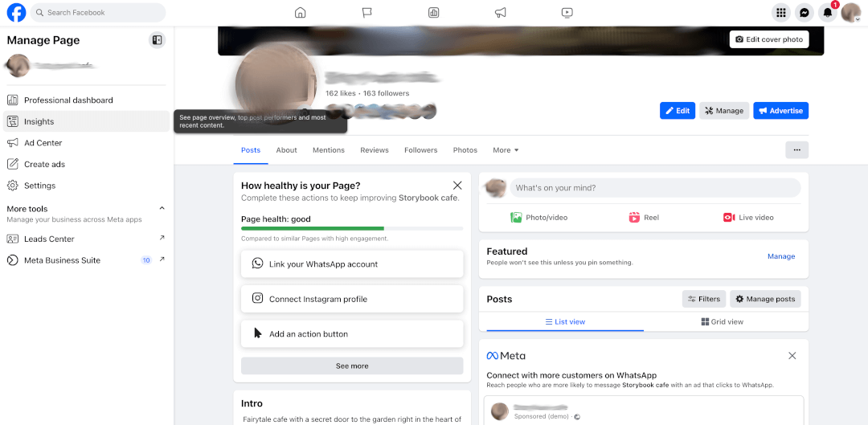This screenshot has height=425, width=868.
Task: Open Professional dashboard in sidebar
Action: click(x=86, y=100)
